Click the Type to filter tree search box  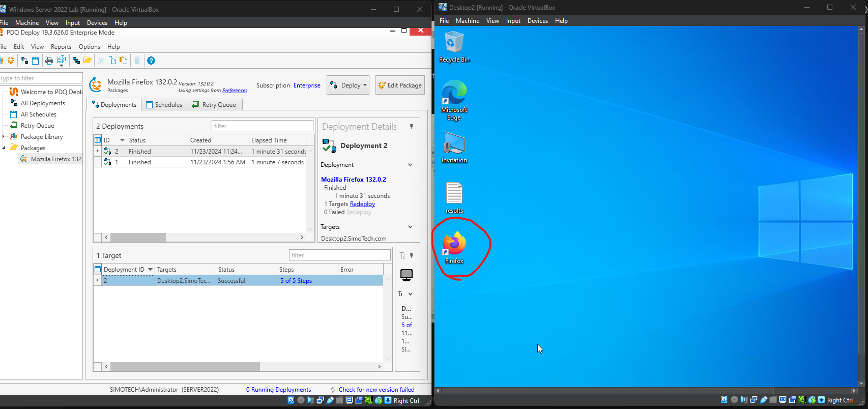[41, 78]
